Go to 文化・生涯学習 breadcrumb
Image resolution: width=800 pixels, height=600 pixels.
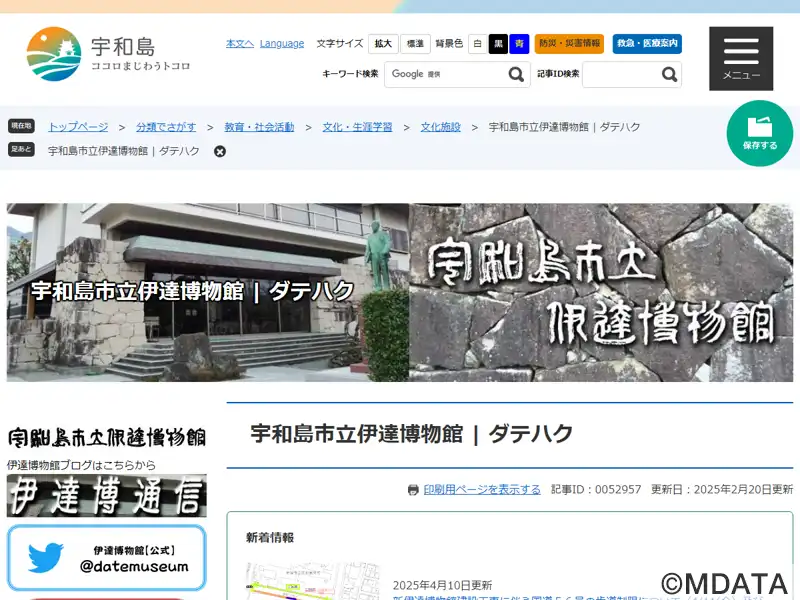(x=357, y=127)
